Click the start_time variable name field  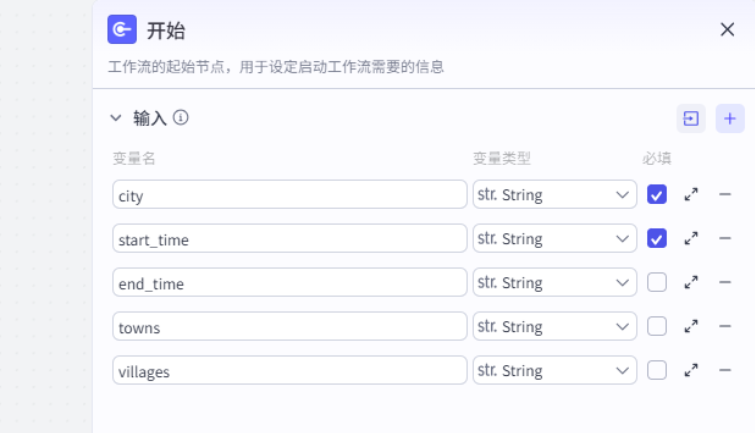[x=289, y=239]
